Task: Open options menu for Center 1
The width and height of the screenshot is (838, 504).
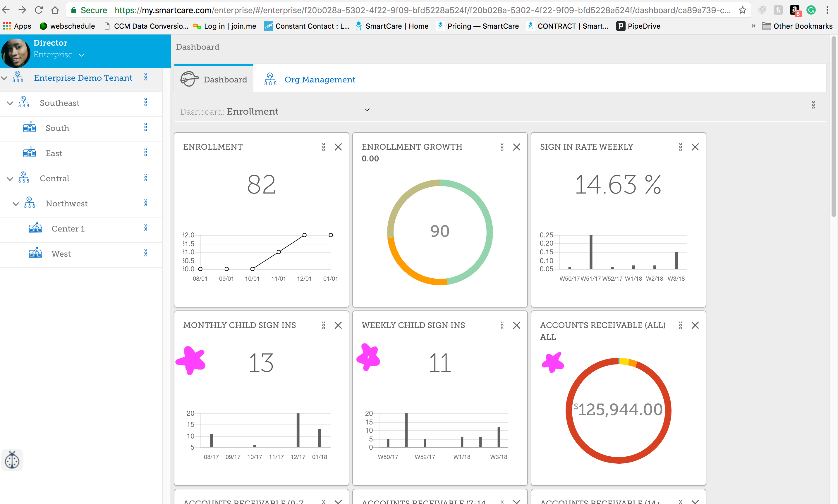Action: (146, 228)
